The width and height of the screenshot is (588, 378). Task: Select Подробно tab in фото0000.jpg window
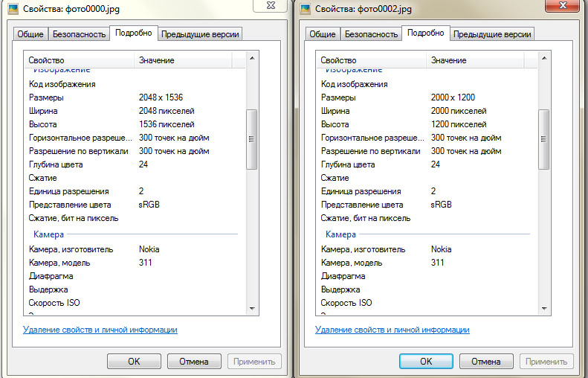[134, 33]
